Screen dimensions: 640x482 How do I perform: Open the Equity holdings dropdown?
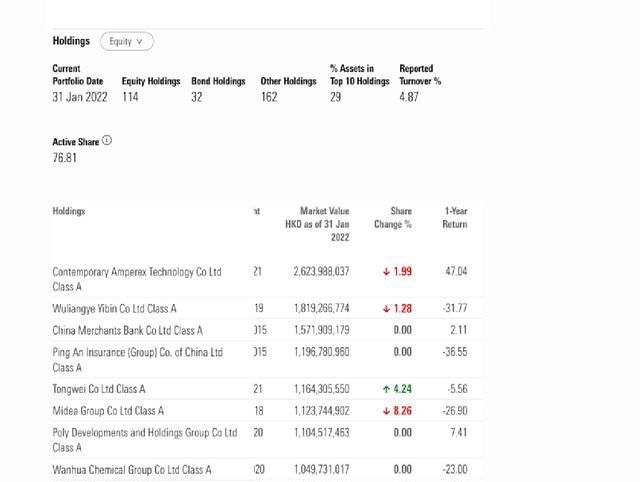click(127, 42)
